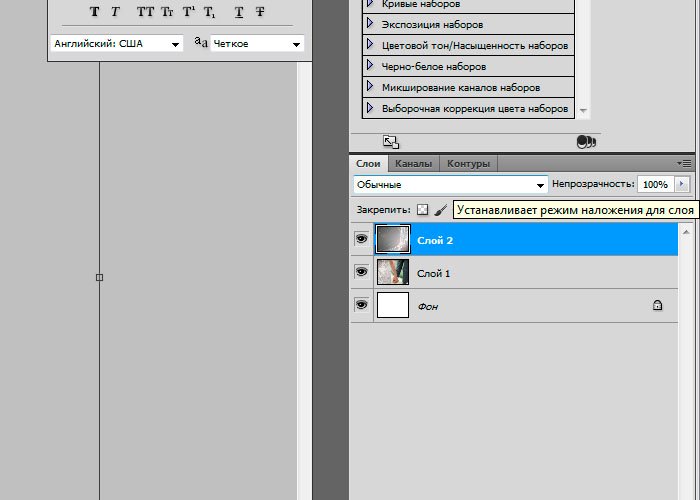Toggle visibility of the Фон layer
Image resolution: width=700 pixels, height=500 pixels.
(x=361, y=306)
